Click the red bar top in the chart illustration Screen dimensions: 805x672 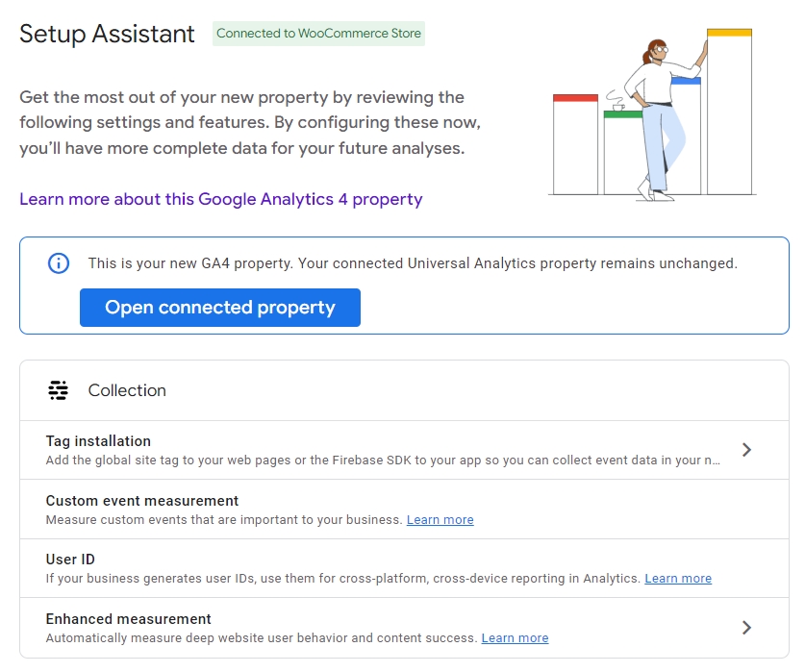(575, 98)
